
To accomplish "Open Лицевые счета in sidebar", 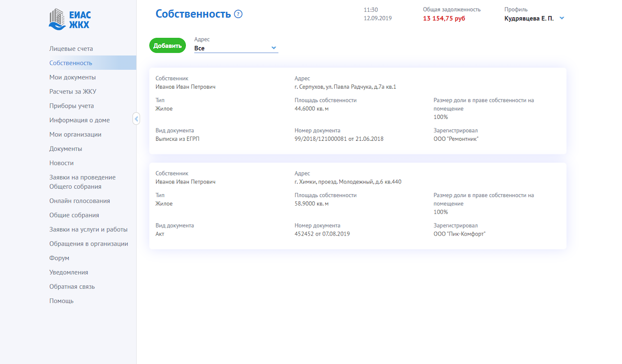I will 71,49.
